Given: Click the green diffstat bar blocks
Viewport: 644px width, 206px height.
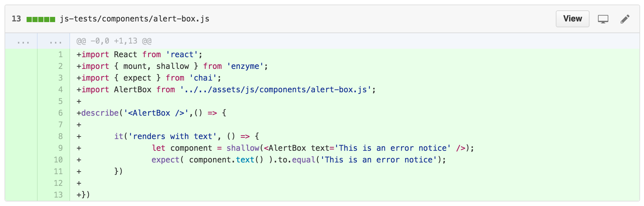Looking at the screenshot, I should [41, 19].
